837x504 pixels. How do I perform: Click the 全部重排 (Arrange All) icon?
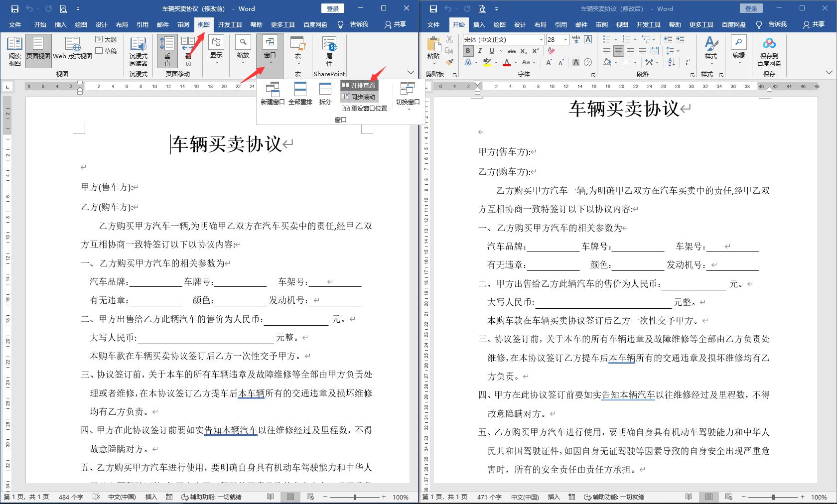click(301, 94)
